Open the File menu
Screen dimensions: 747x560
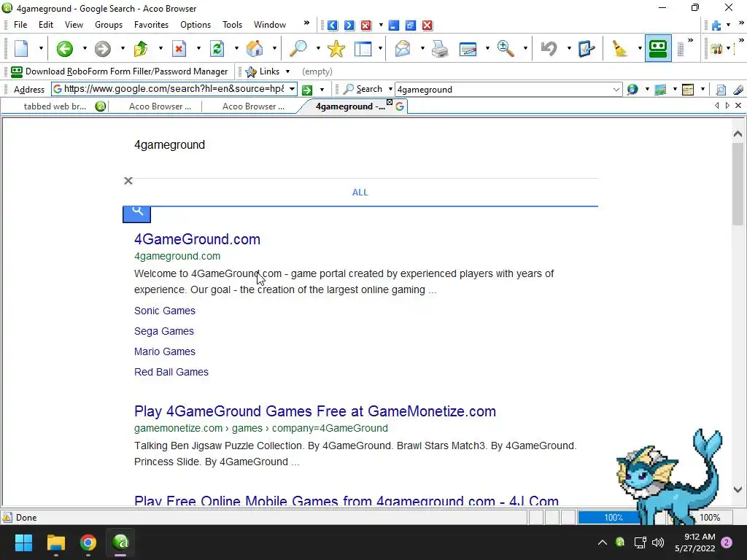click(x=20, y=25)
